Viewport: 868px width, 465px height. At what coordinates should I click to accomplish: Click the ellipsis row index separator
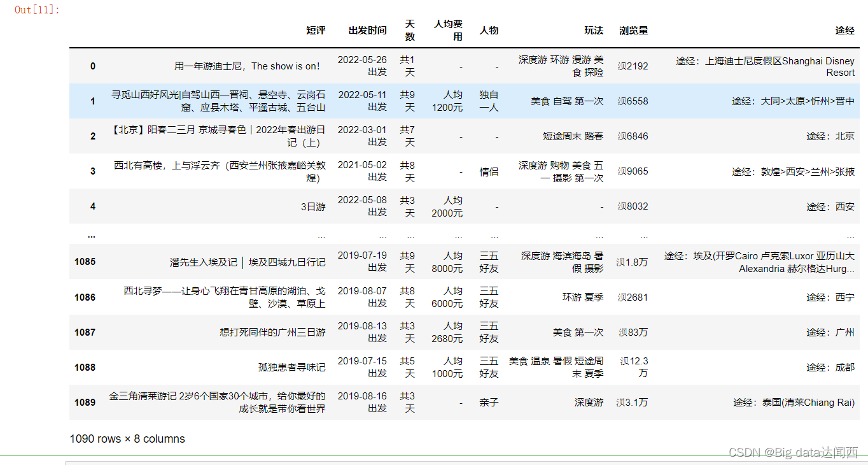pyautogui.click(x=92, y=235)
